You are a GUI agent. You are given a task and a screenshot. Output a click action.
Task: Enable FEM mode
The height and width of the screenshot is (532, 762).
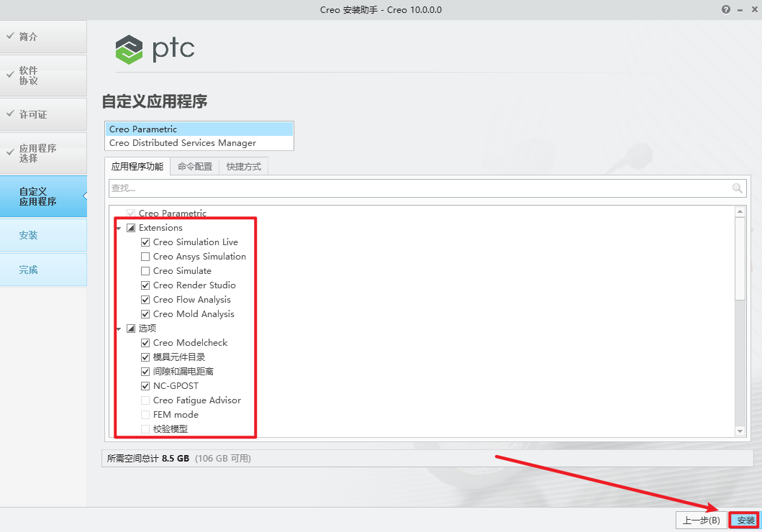tap(145, 414)
